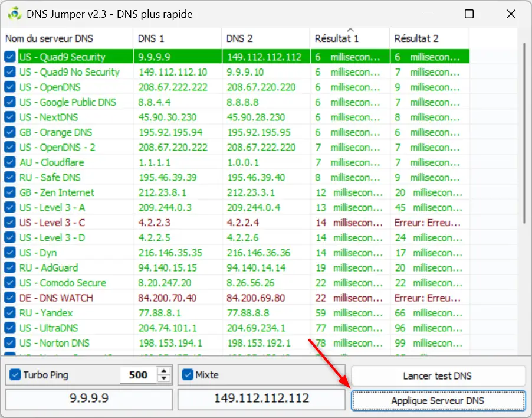
Task: Maximize the DNS Jumper window
Action: click(x=469, y=14)
